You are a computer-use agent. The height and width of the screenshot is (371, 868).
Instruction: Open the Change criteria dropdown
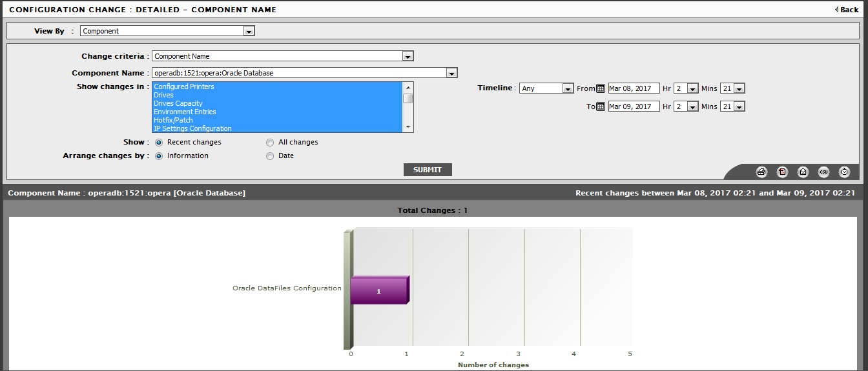tap(283, 56)
